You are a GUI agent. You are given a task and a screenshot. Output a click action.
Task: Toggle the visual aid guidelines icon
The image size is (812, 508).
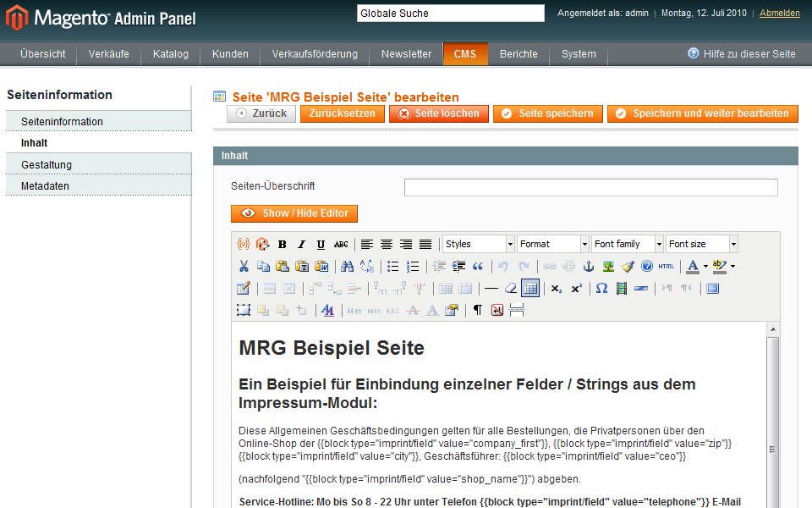[x=530, y=288]
